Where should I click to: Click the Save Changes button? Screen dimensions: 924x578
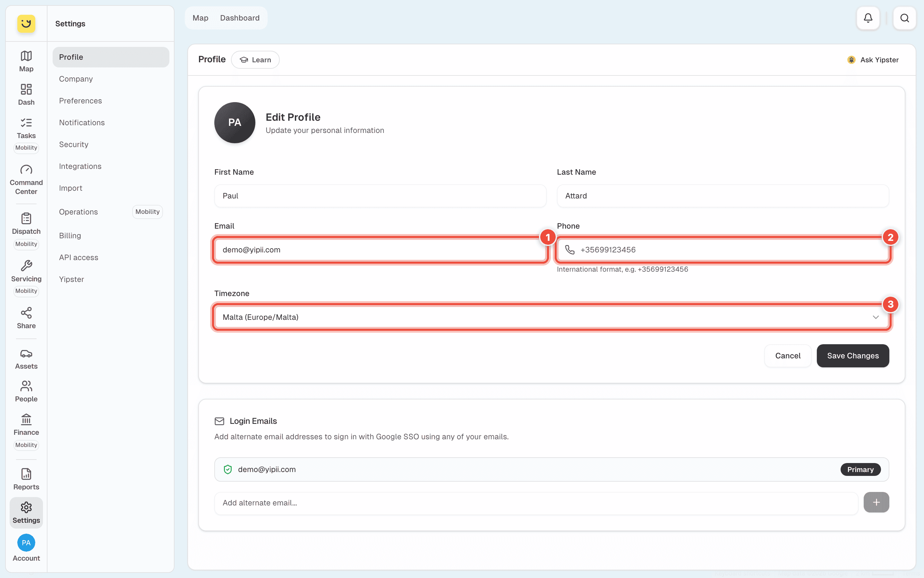(852, 356)
